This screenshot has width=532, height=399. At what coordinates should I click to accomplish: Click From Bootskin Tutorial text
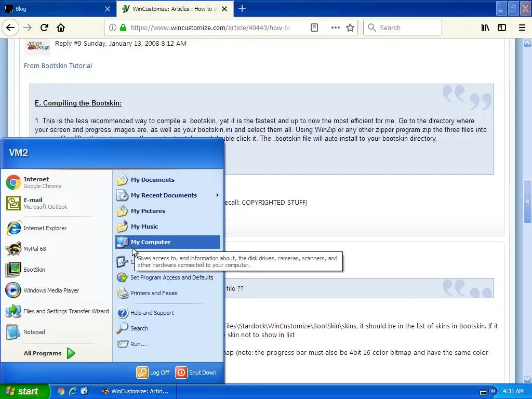pos(58,66)
